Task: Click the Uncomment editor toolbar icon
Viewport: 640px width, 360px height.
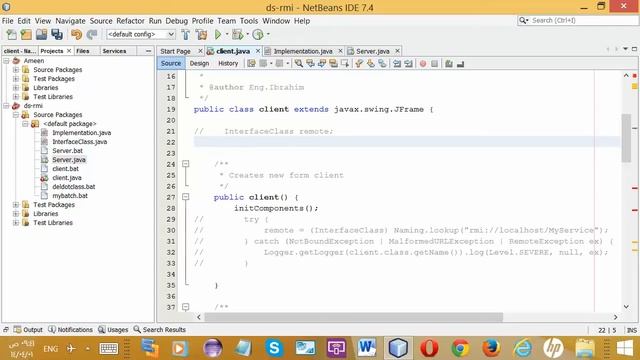Action: pos(460,64)
